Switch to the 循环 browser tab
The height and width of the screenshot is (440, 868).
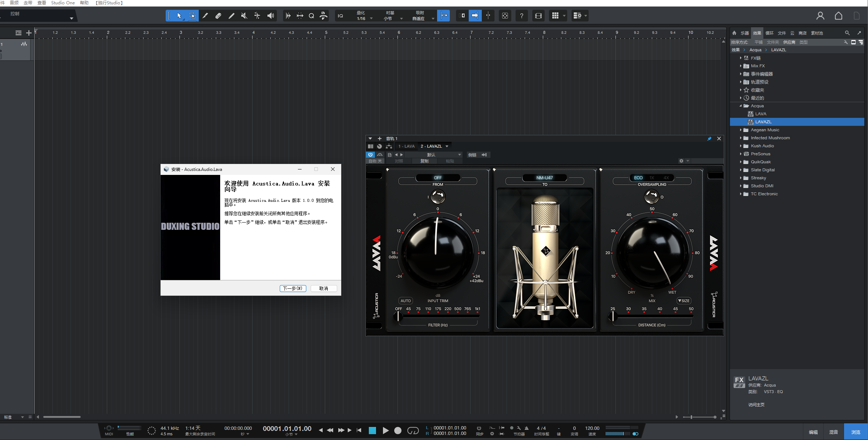[770, 33]
